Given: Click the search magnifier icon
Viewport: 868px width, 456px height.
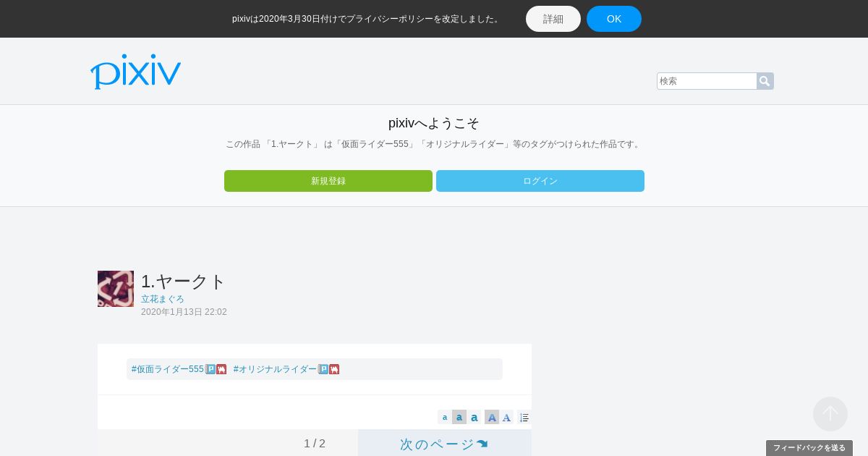Looking at the screenshot, I should tap(765, 81).
